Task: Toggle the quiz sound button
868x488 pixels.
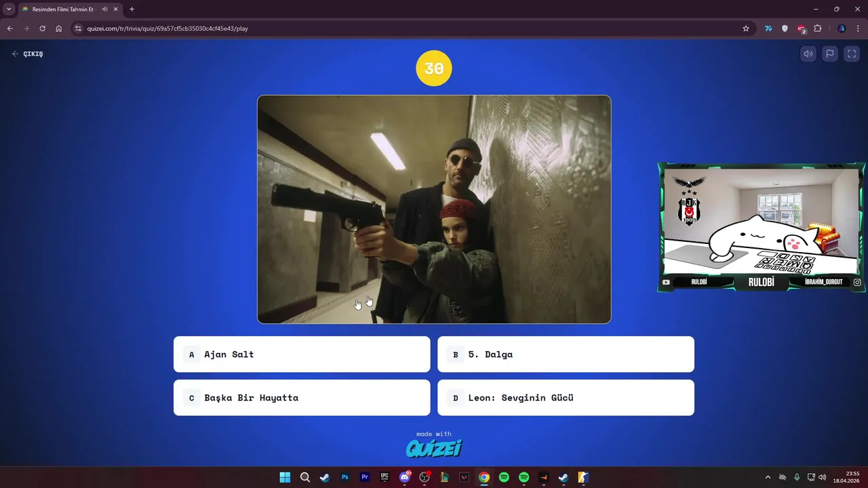Action: [808, 54]
